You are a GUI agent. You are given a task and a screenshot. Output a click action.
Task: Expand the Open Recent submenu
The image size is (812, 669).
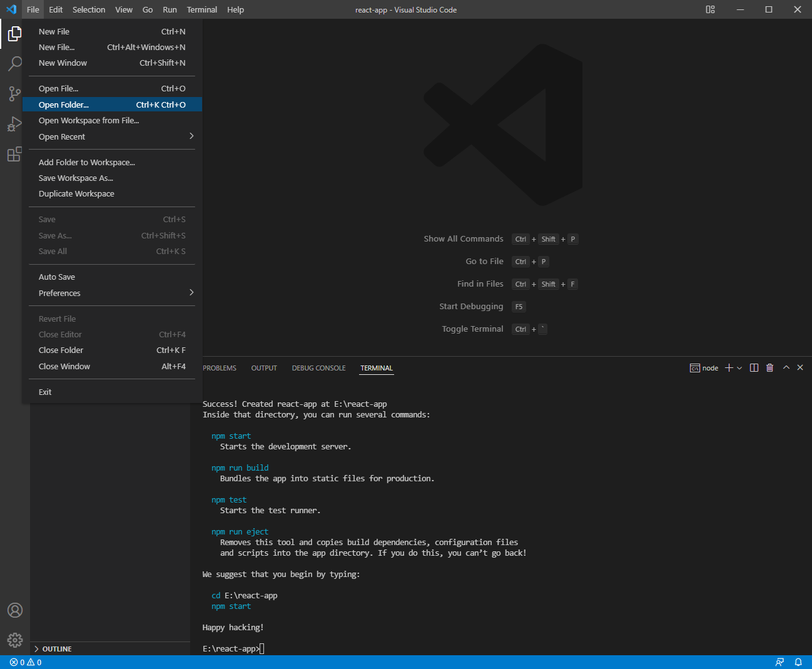(113, 136)
